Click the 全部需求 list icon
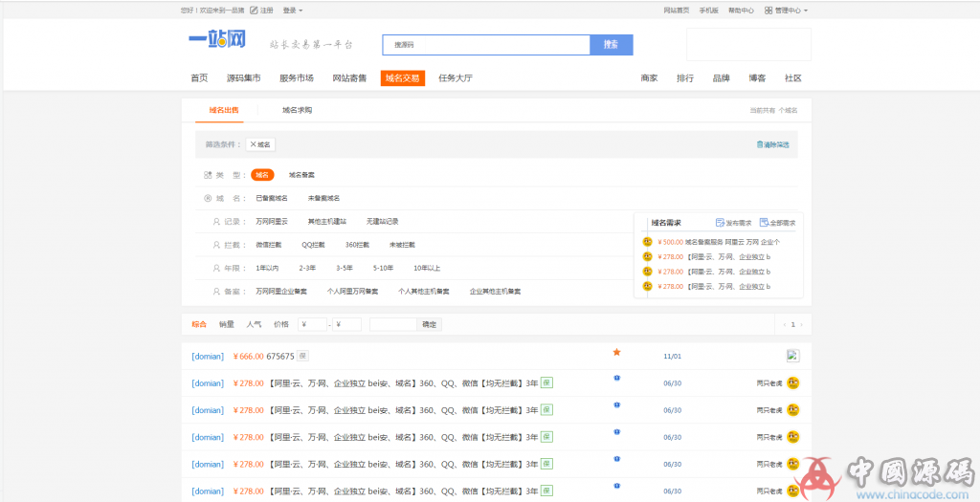Screen dimensions: 980x502 click(x=764, y=222)
